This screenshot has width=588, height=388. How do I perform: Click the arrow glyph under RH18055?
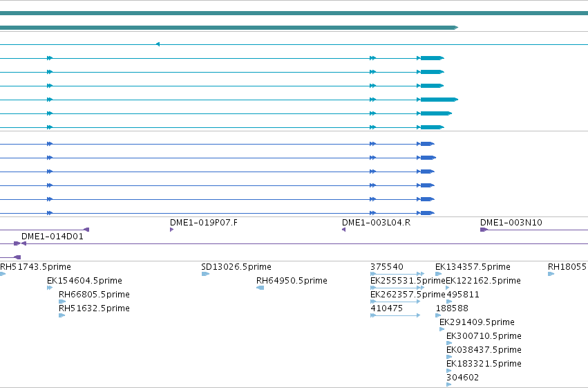(551, 274)
